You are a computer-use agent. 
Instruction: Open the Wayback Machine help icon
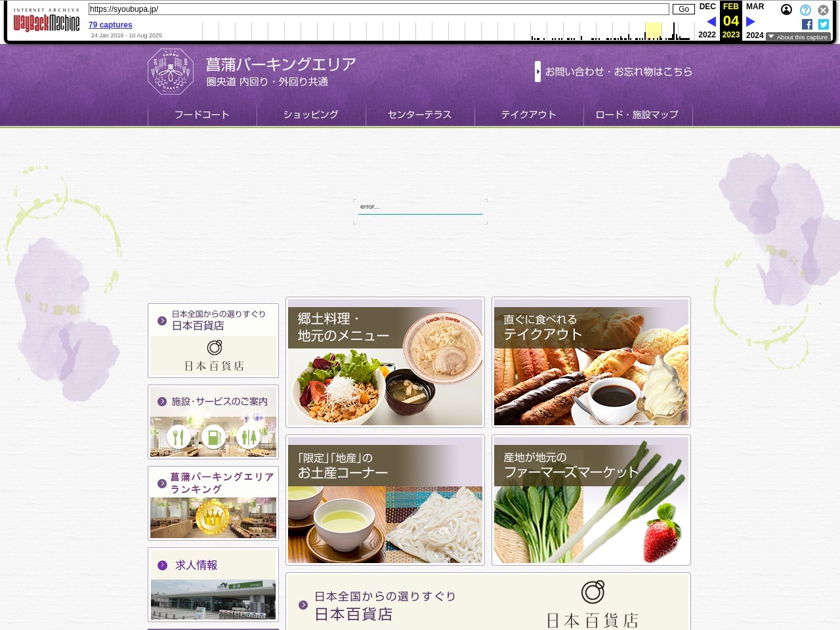[805, 10]
